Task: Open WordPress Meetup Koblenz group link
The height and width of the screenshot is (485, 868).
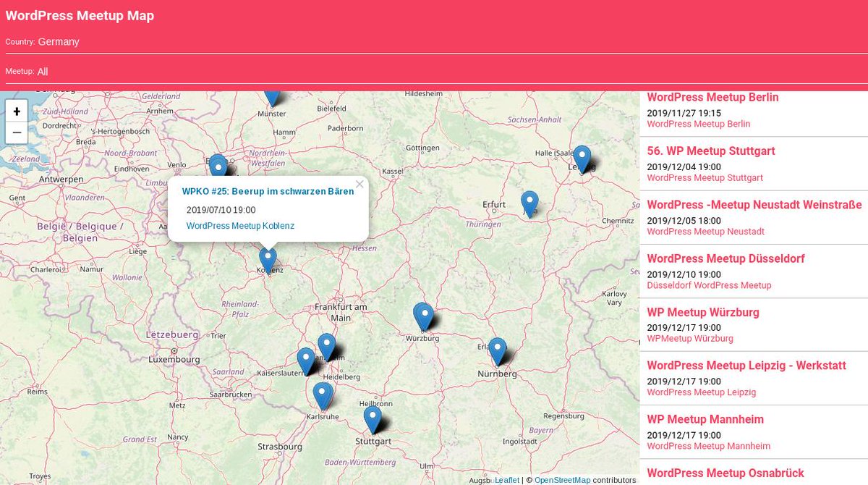Action: click(240, 226)
